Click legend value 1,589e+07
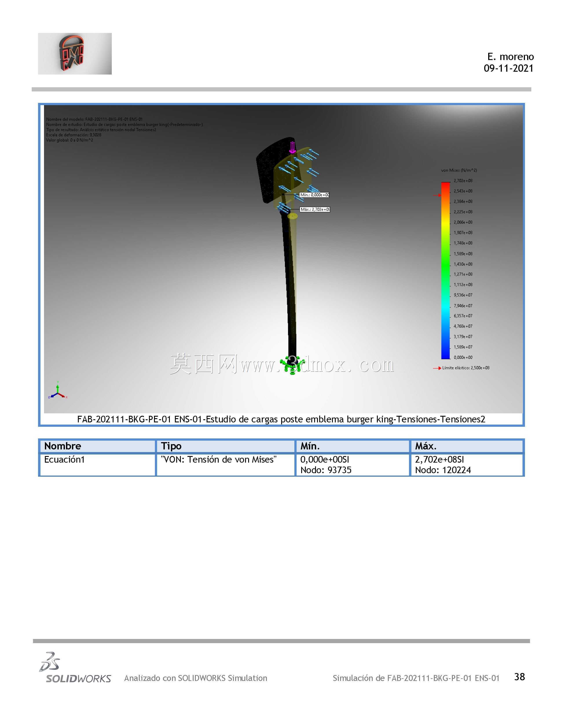 pyautogui.click(x=463, y=347)
